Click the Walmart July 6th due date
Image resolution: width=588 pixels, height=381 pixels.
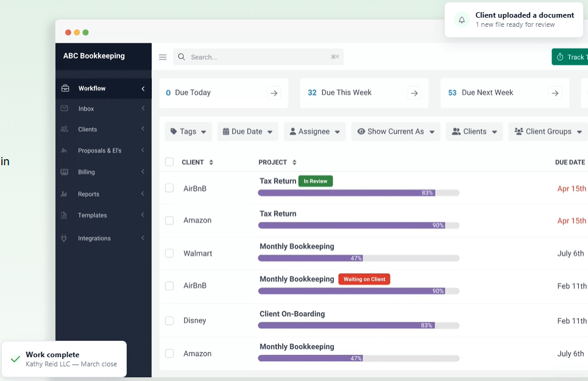click(570, 254)
